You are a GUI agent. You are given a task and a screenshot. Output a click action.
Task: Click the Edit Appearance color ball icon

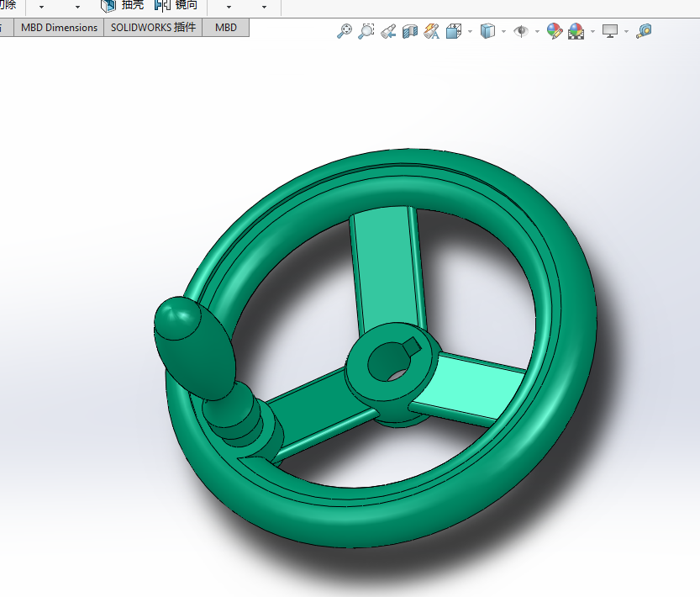tap(554, 32)
